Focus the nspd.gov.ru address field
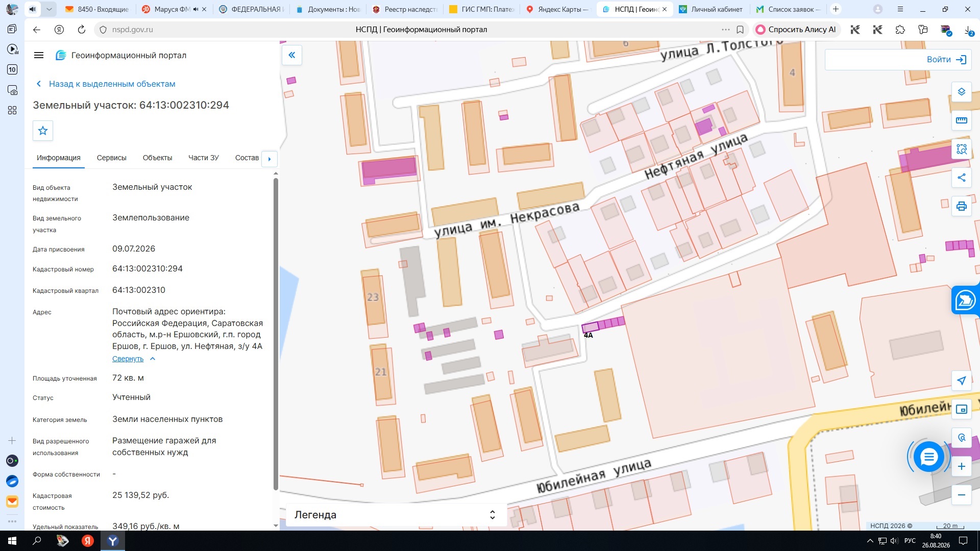The height and width of the screenshot is (551, 980). (132, 30)
